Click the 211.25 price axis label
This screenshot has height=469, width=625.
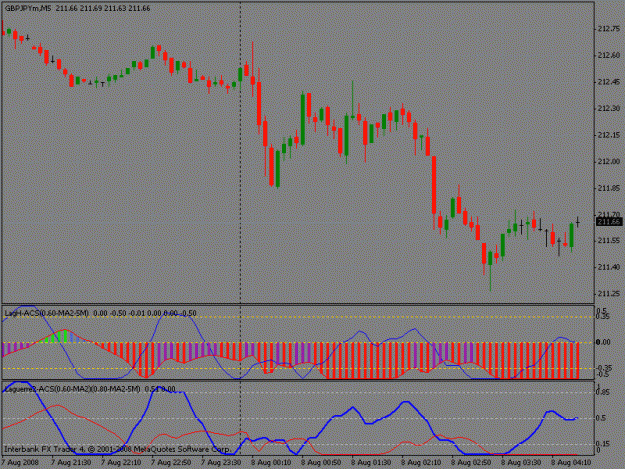[x=609, y=294]
